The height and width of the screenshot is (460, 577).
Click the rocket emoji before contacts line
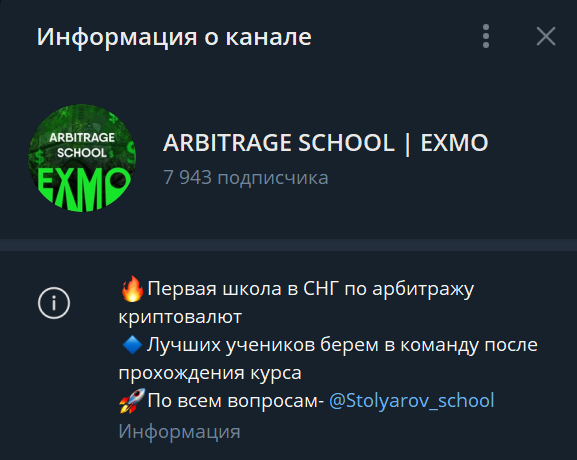coord(132,401)
